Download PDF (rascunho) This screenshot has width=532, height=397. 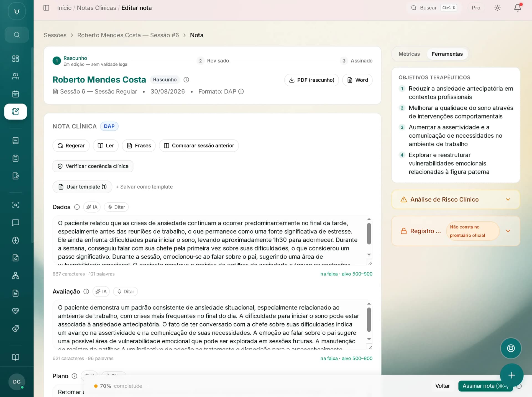click(x=311, y=80)
